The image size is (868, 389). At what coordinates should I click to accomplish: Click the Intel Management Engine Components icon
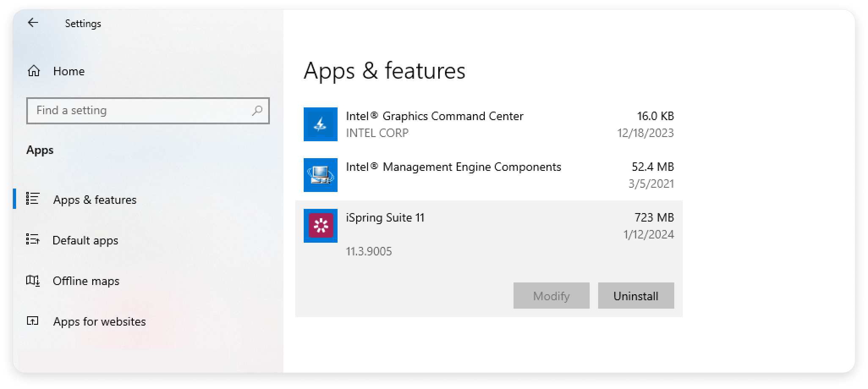321,175
